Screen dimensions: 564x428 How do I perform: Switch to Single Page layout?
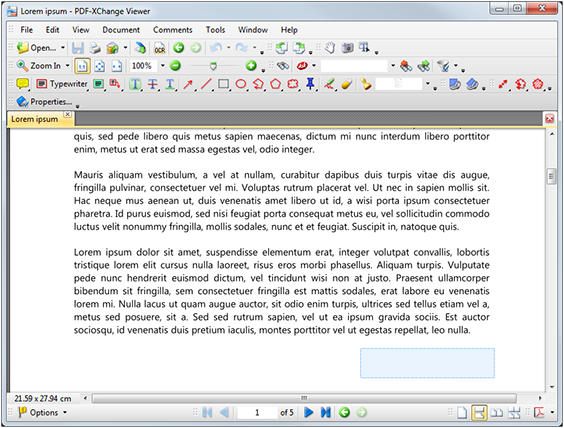coord(462,413)
